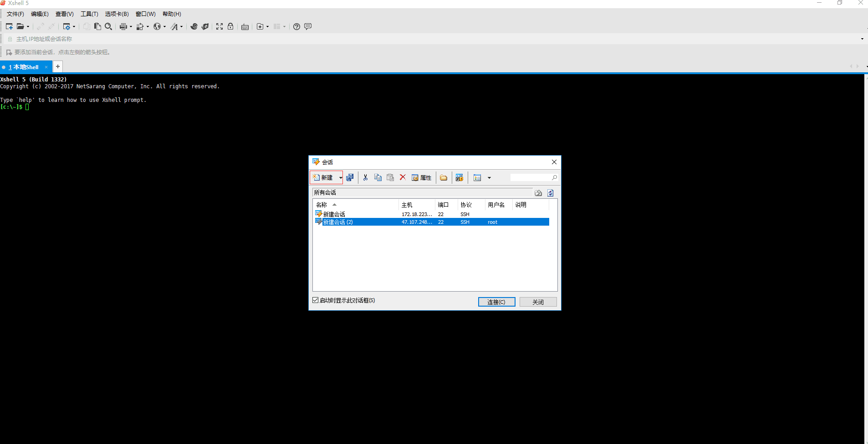The width and height of the screenshot is (868, 444).
Task: Click the search field in Sessions dialog
Action: tap(534, 177)
